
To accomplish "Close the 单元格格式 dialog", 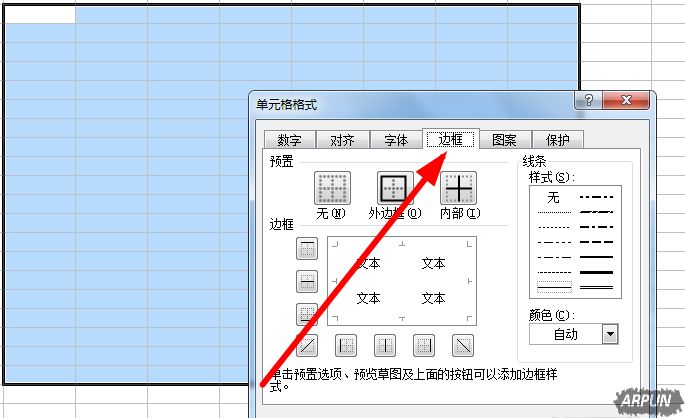I will (626, 100).
